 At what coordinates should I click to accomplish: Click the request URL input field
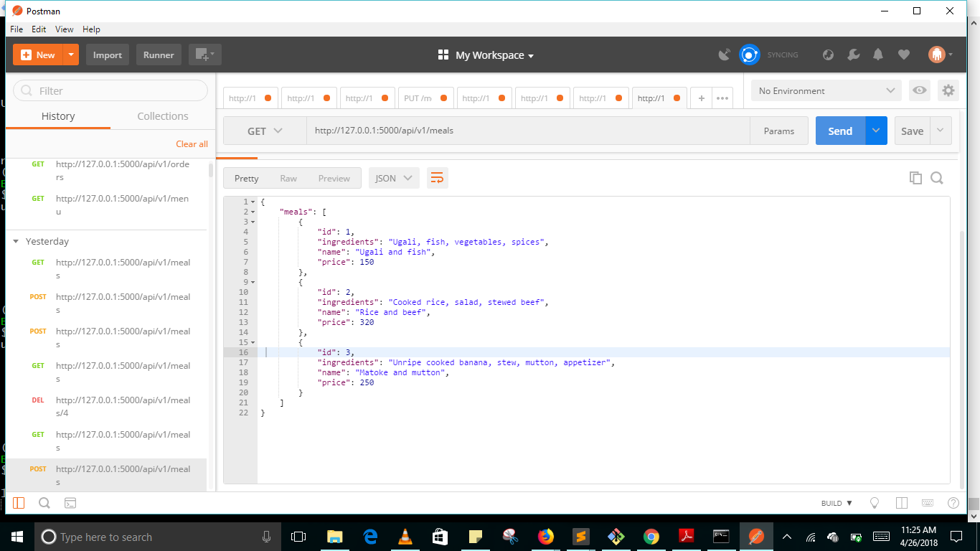(528, 131)
